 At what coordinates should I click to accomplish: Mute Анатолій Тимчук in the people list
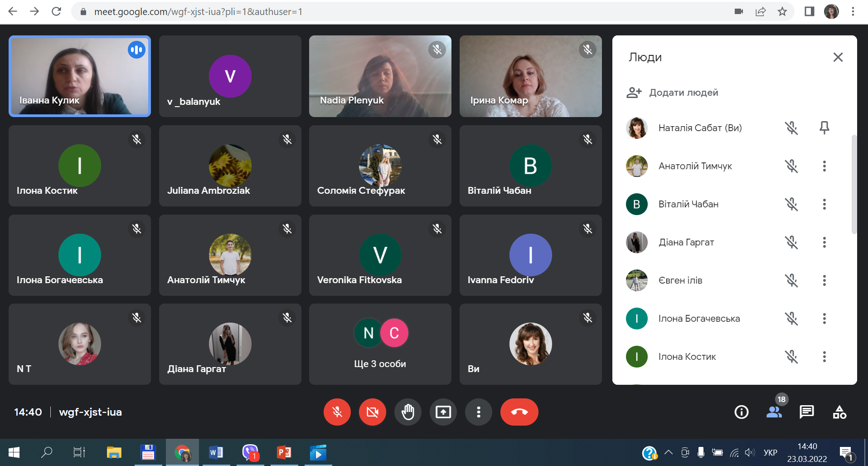point(791,166)
